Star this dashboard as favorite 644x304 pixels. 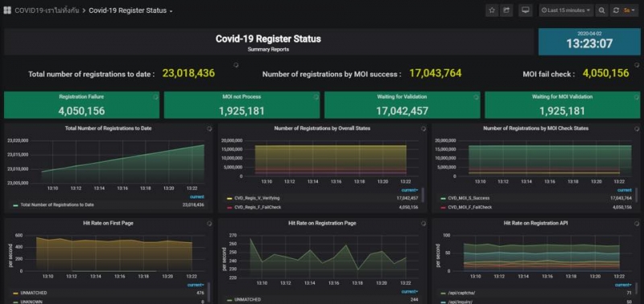click(x=492, y=10)
